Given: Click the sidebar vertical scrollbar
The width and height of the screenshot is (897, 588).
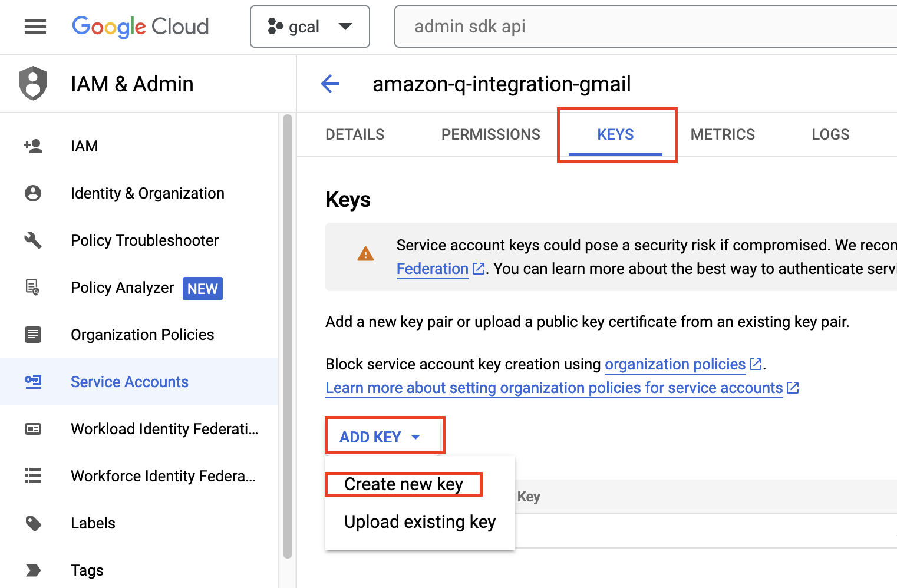Looking at the screenshot, I should point(288,336).
